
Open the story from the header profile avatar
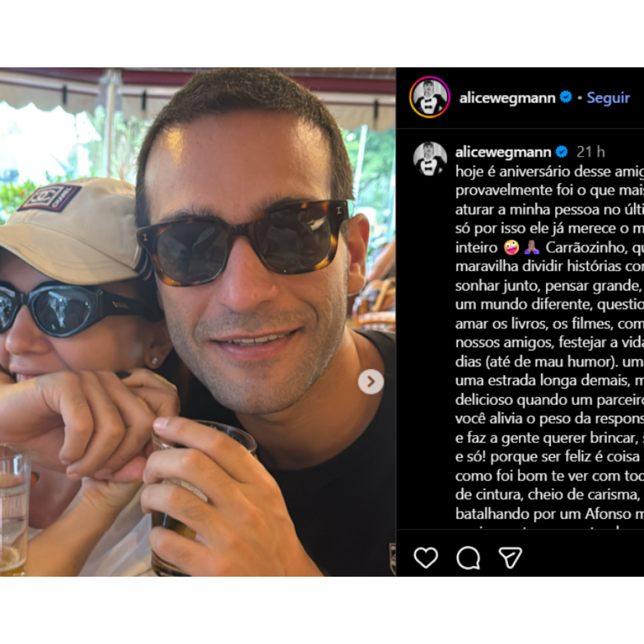click(x=430, y=97)
